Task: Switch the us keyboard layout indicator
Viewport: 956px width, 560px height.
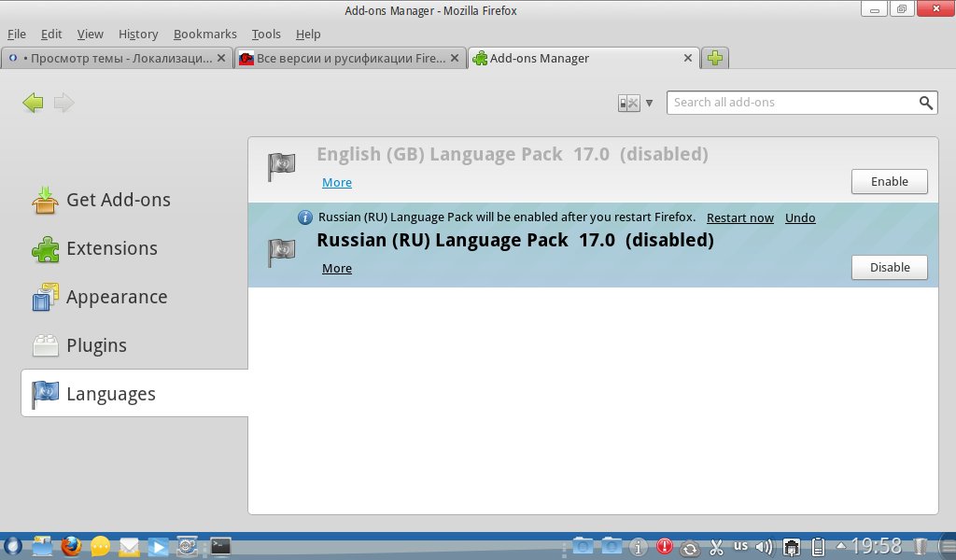Action: [x=740, y=546]
